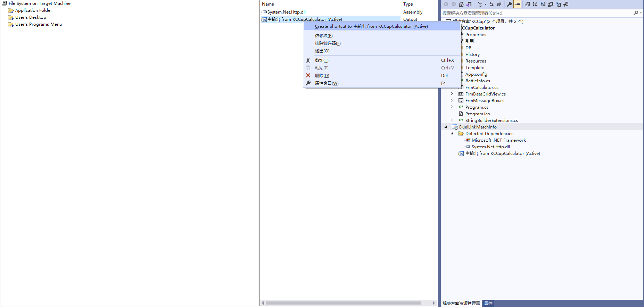The height and width of the screenshot is (307, 644).
Task: Click the red X delete icon in context menu
Action: coord(308,76)
